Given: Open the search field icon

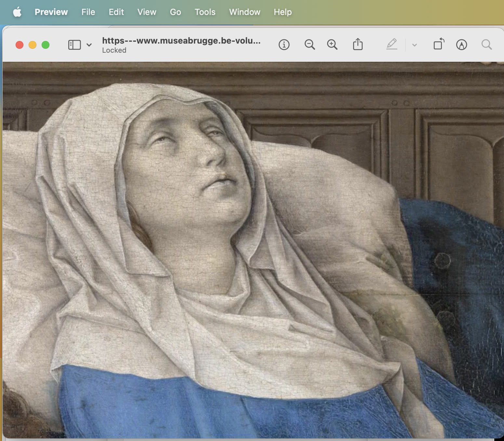Looking at the screenshot, I should (x=486, y=45).
